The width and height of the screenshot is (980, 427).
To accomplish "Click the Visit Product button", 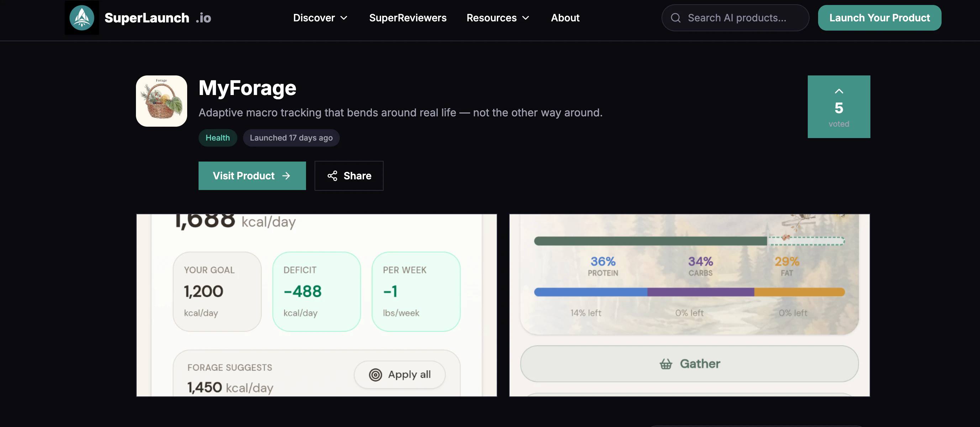I will click(x=252, y=176).
